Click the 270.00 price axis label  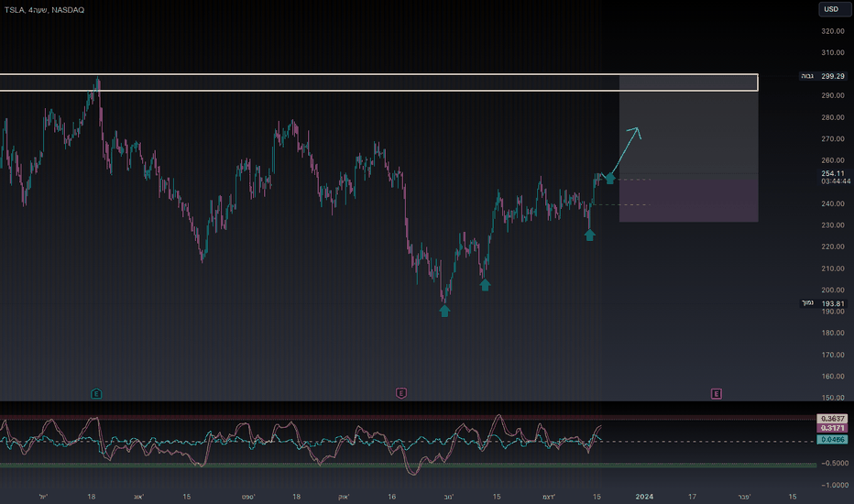[x=833, y=139]
